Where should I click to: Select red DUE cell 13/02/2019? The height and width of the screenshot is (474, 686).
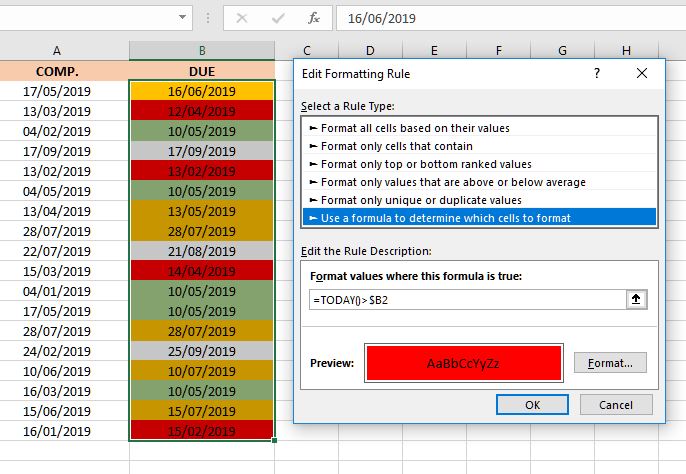pos(202,171)
